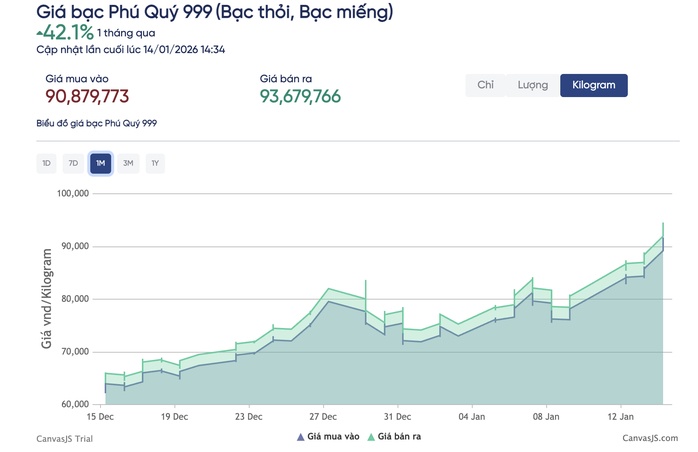Select the Kilogram unit option
698x452 pixels.
(593, 85)
